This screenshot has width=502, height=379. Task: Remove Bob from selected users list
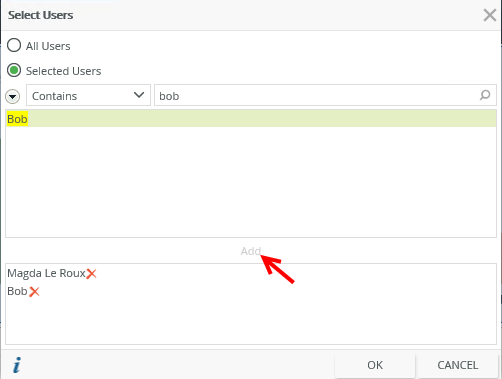34,292
